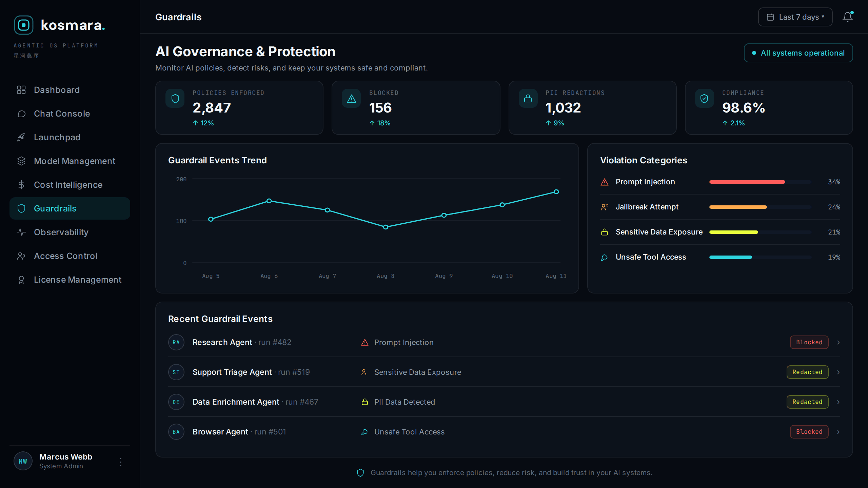The height and width of the screenshot is (488, 868).
Task: Click the Prompt Injection category warning icon
Action: (x=605, y=182)
